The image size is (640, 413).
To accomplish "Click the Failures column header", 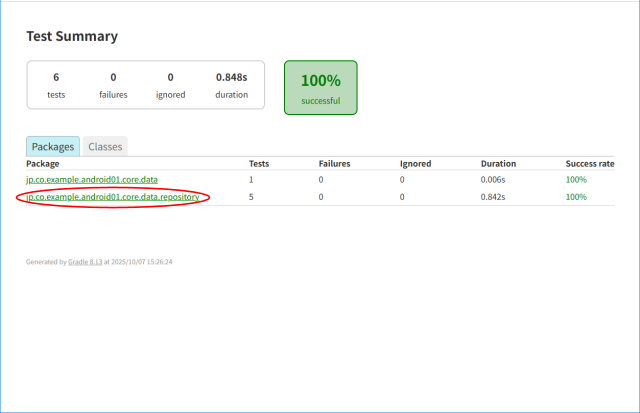I will pyautogui.click(x=334, y=163).
